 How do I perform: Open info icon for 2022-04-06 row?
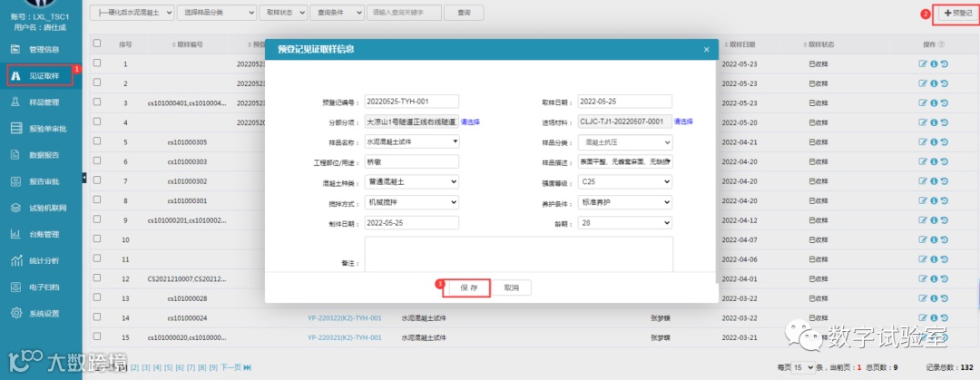click(934, 259)
